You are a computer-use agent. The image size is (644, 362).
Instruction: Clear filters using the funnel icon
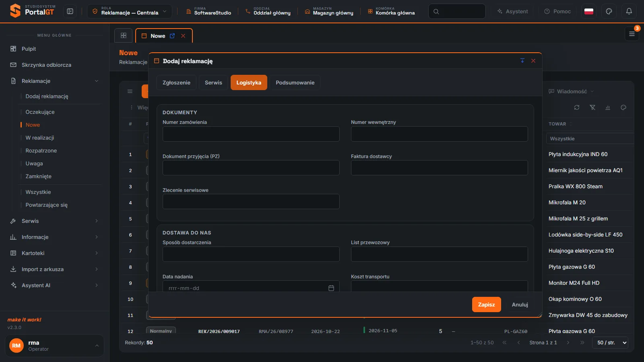(592, 107)
